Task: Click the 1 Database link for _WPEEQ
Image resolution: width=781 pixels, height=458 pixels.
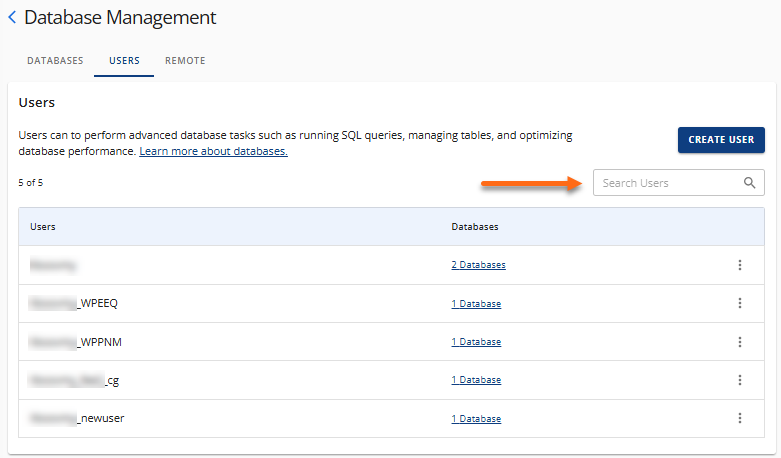Action: (476, 304)
